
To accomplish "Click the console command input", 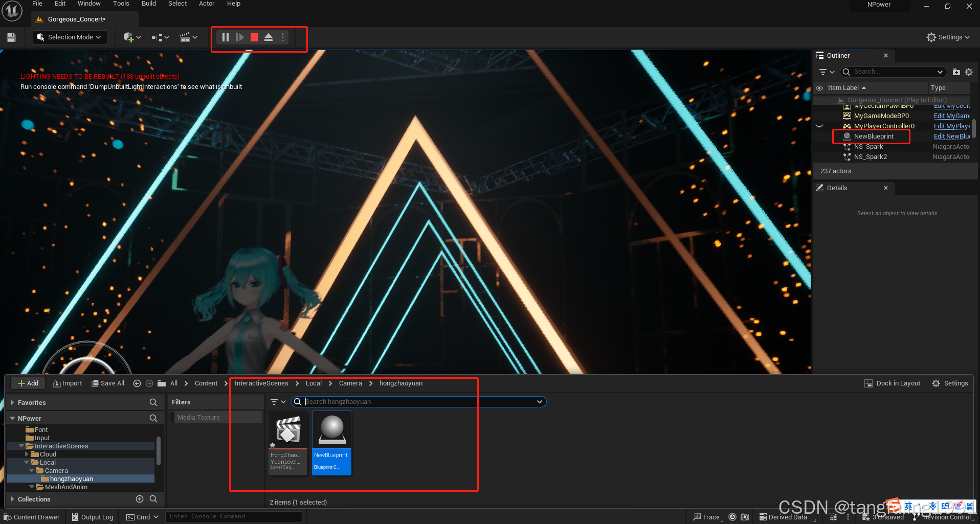I will point(233,517).
